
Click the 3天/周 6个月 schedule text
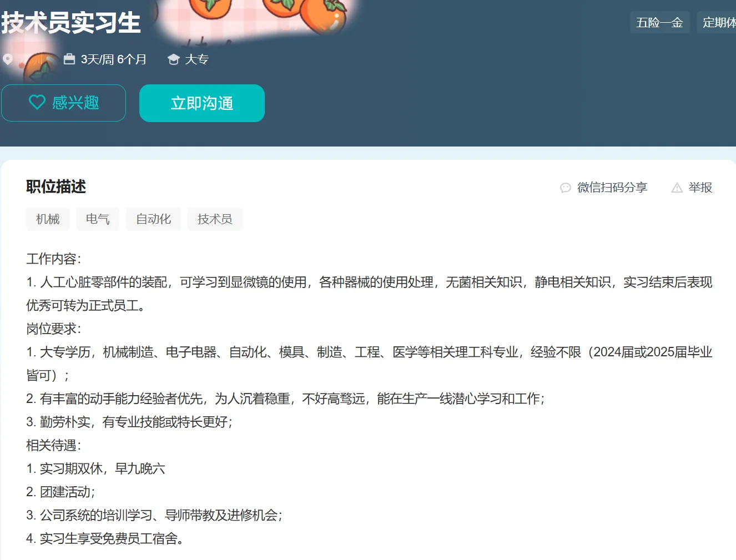(x=114, y=59)
